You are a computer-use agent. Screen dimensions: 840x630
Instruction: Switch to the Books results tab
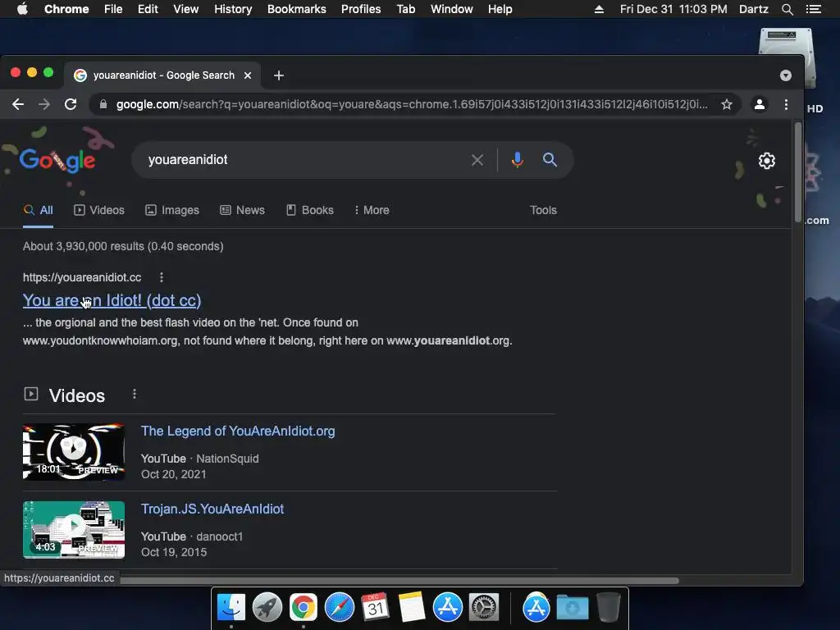click(309, 210)
